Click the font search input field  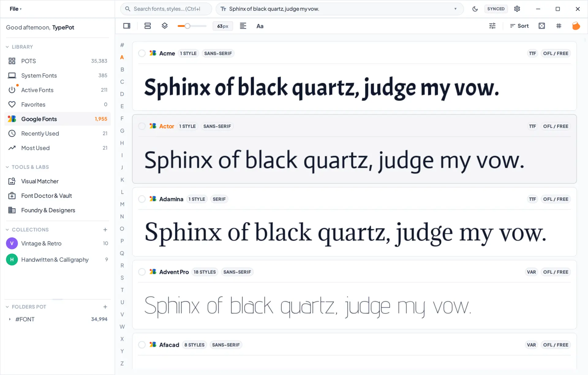point(166,9)
